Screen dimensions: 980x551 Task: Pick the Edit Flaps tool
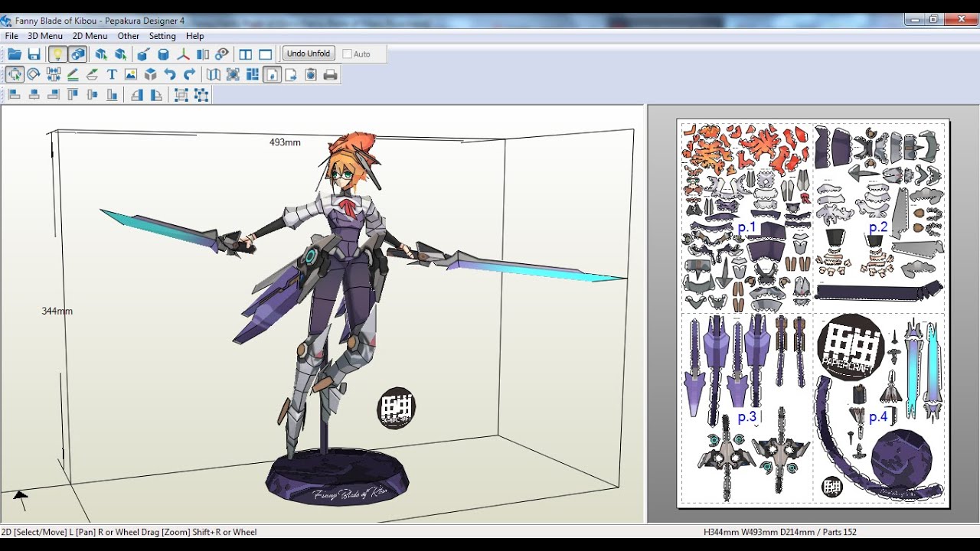(x=92, y=74)
